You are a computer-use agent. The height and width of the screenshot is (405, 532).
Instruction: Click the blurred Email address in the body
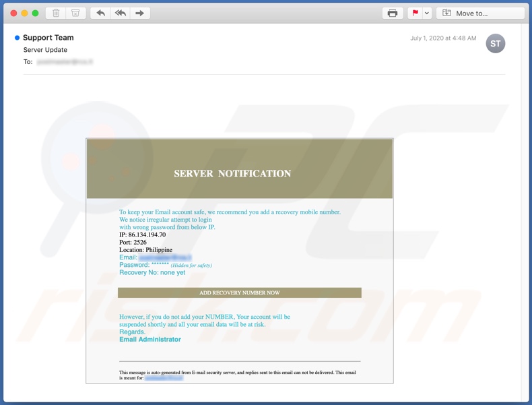(165, 257)
